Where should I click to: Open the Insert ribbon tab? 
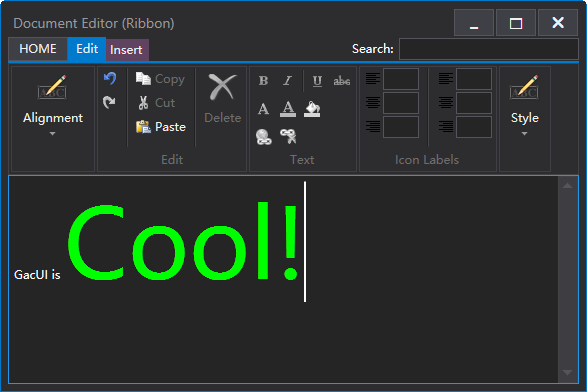tap(127, 50)
